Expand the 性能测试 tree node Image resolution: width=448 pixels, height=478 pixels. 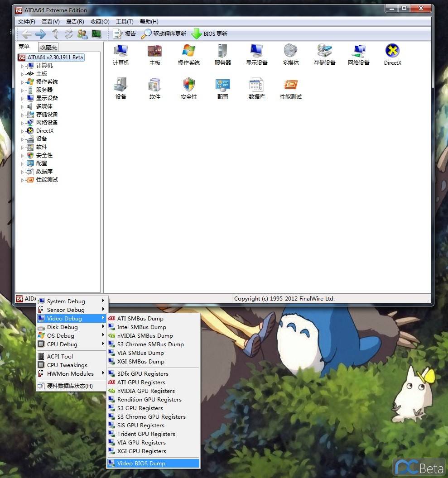pos(22,180)
